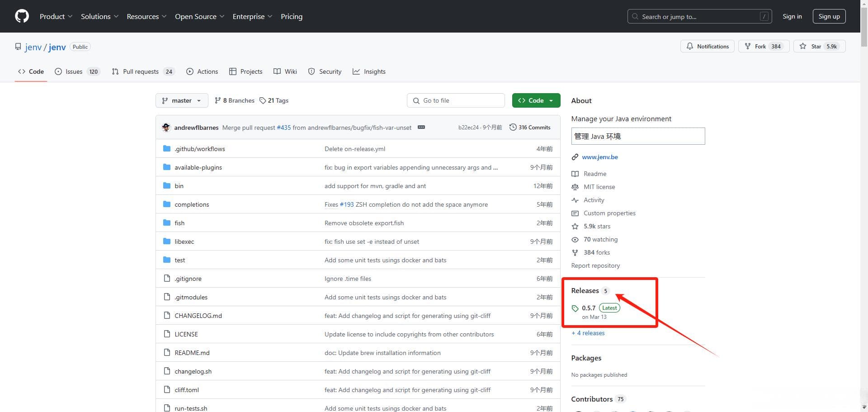Switch to the Issues tab
Screen dimensions: 868x412
point(77,71)
